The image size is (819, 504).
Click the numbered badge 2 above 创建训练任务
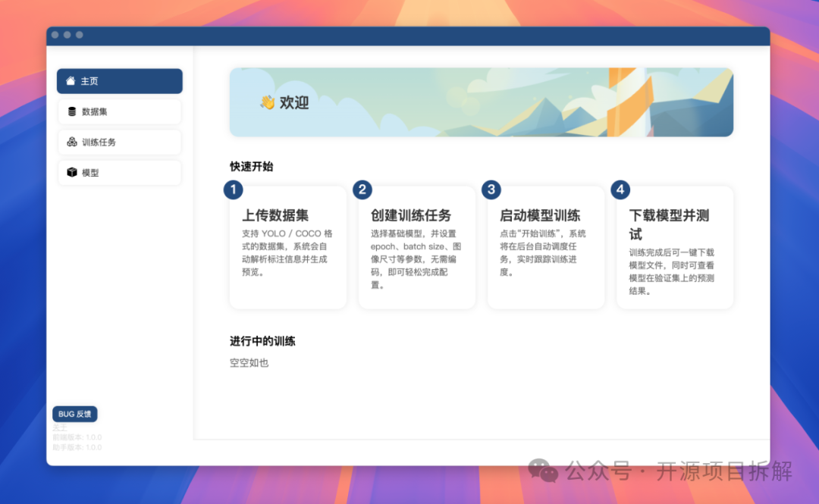click(x=362, y=189)
